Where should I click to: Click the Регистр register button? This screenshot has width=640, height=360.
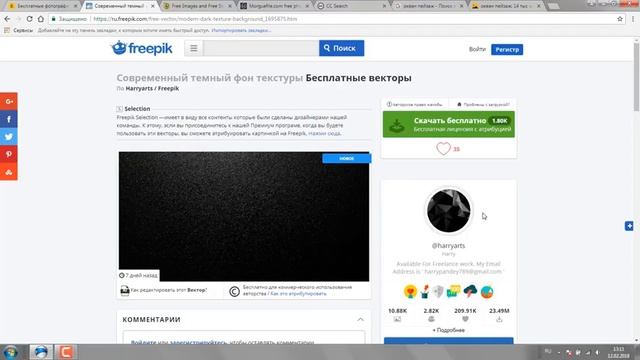coord(507,49)
